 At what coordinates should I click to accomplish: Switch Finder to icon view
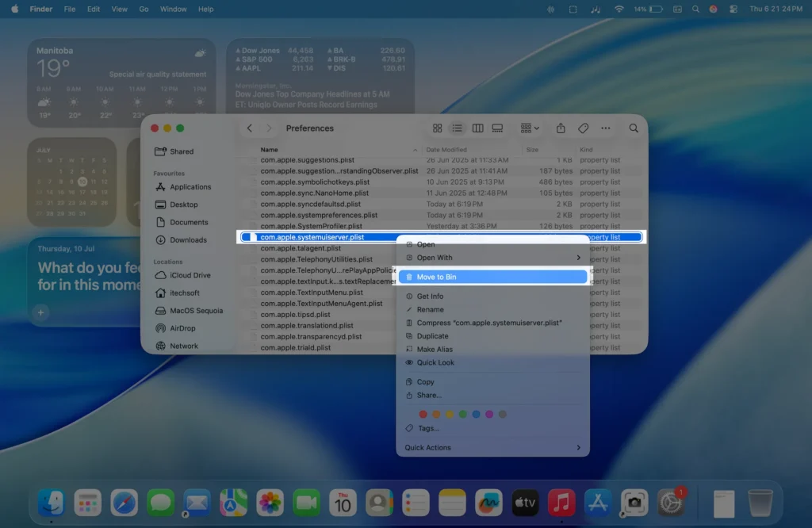tap(438, 128)
